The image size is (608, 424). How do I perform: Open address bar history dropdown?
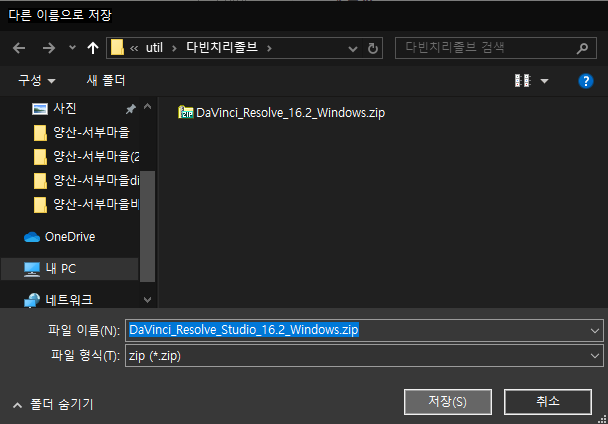353,48
